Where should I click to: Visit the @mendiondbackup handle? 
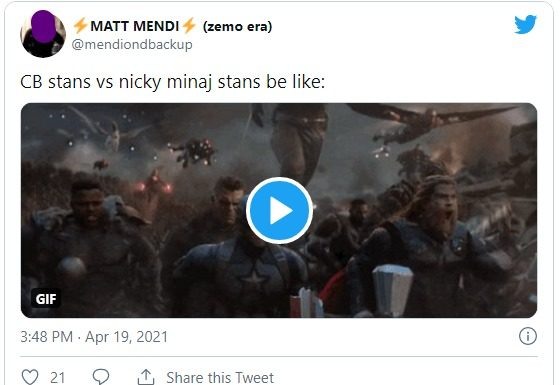tap(132, 45)
